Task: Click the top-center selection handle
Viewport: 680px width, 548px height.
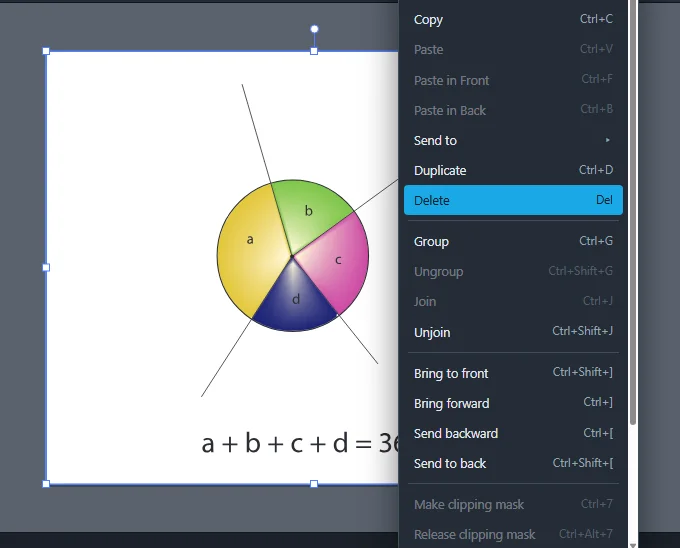Action: (314, 51)
